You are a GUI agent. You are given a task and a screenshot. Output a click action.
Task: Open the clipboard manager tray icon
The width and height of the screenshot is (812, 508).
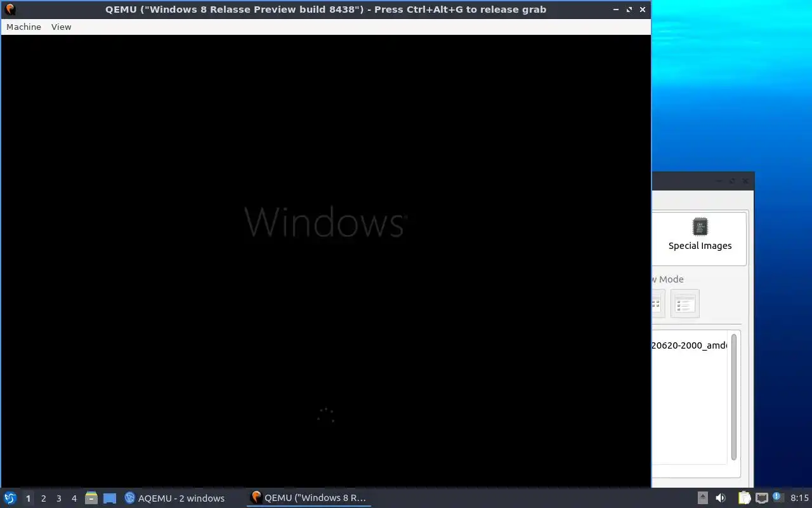(743, 498)
